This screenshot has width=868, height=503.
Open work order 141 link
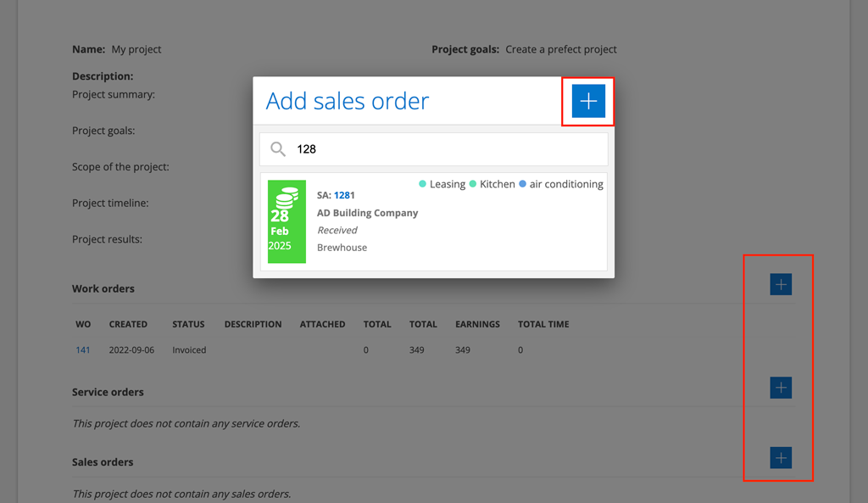[x=83, y=349]
